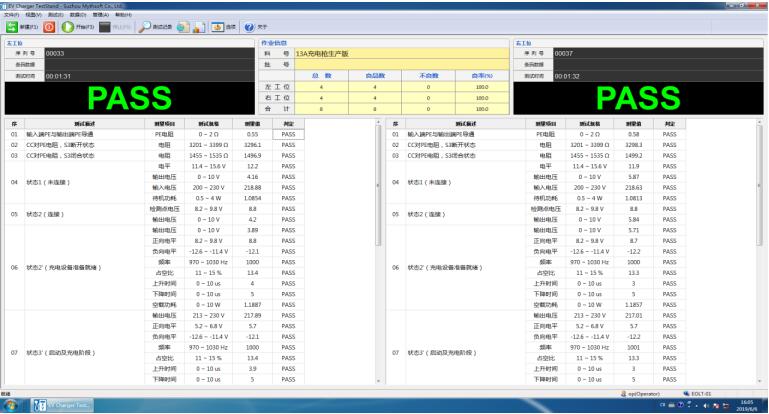Open the chart report icon in toolbar
The width and height of the screenshot is (769, 414).
pyautogui.click(x=200, y=26)
